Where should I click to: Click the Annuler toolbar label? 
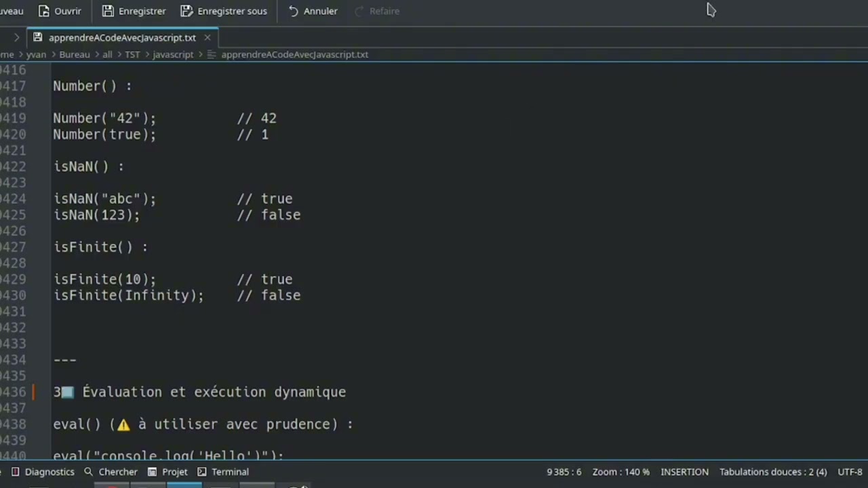pyautogui.click(x=320, y=11)
